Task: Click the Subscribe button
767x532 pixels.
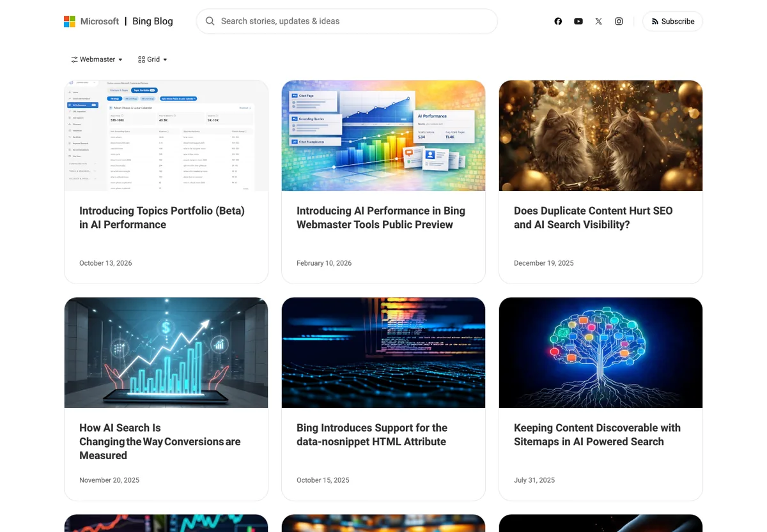Action: point(672,21)
